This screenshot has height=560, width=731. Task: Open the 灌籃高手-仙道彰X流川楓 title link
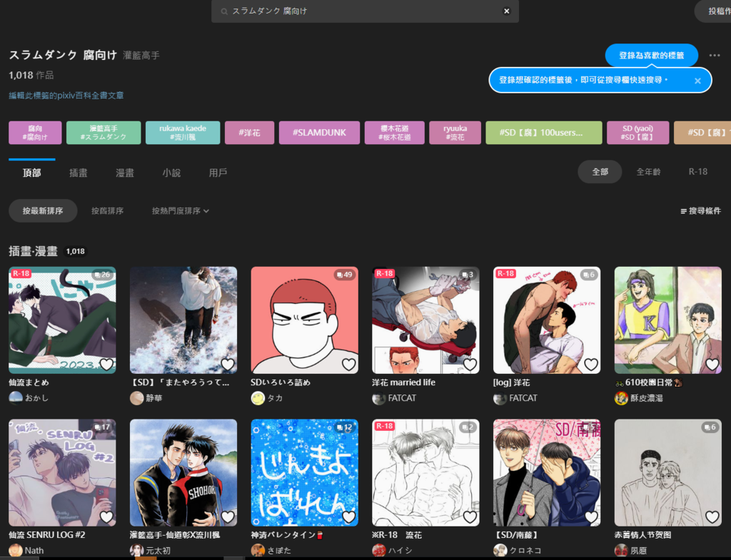click(x=175, y=535)
